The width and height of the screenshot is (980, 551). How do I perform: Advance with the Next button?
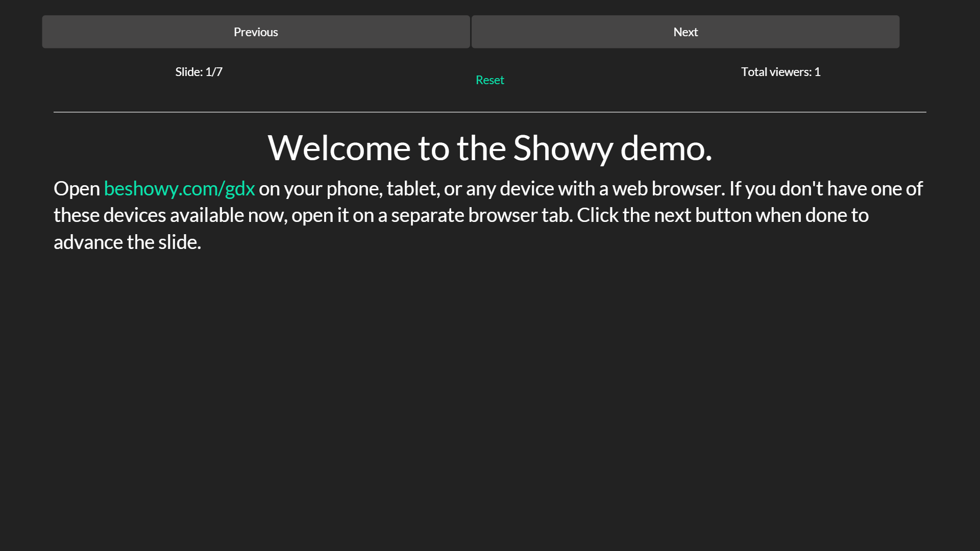click(x=685, y=32)
